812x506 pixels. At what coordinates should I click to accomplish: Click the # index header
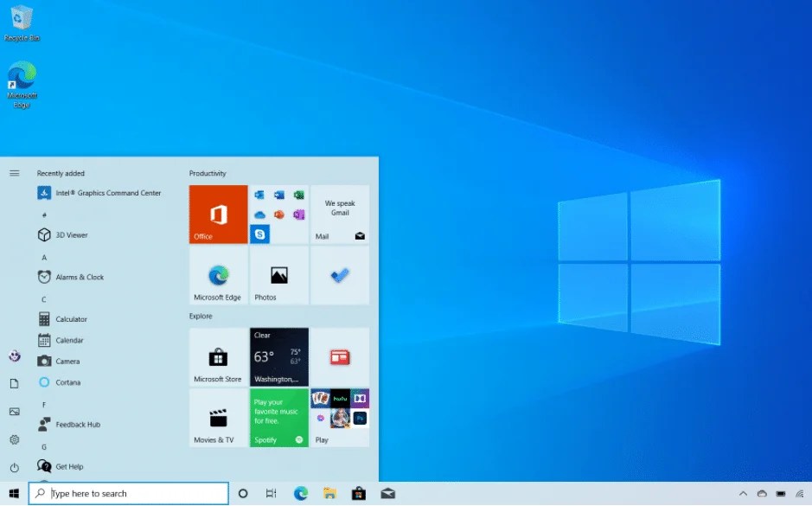click(44, 215)
